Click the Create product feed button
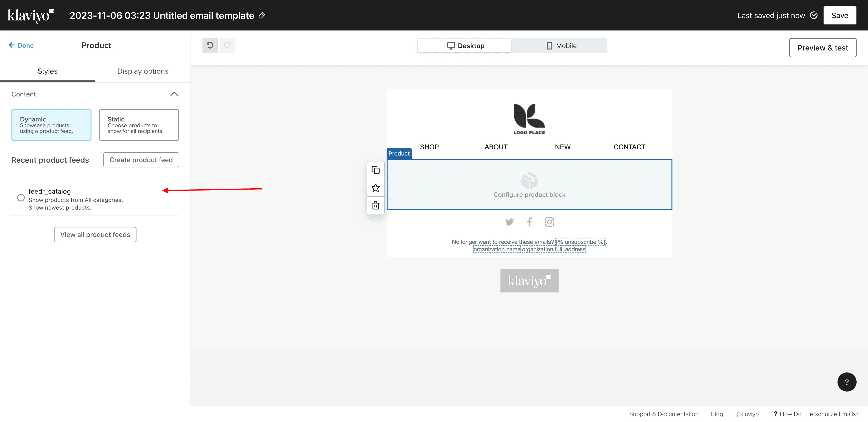 tap(141, 160)
